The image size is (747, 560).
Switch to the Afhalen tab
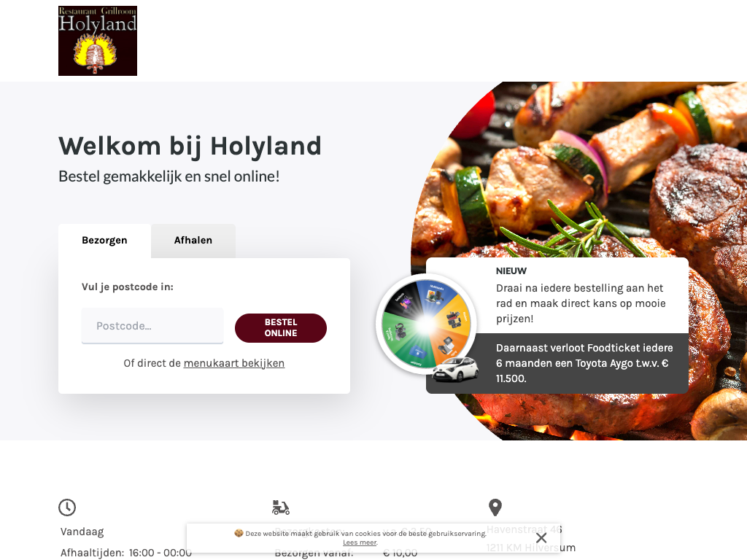coord(193,241)
